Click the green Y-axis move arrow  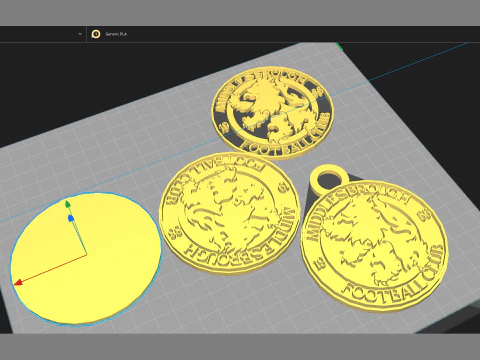[68, 204]
